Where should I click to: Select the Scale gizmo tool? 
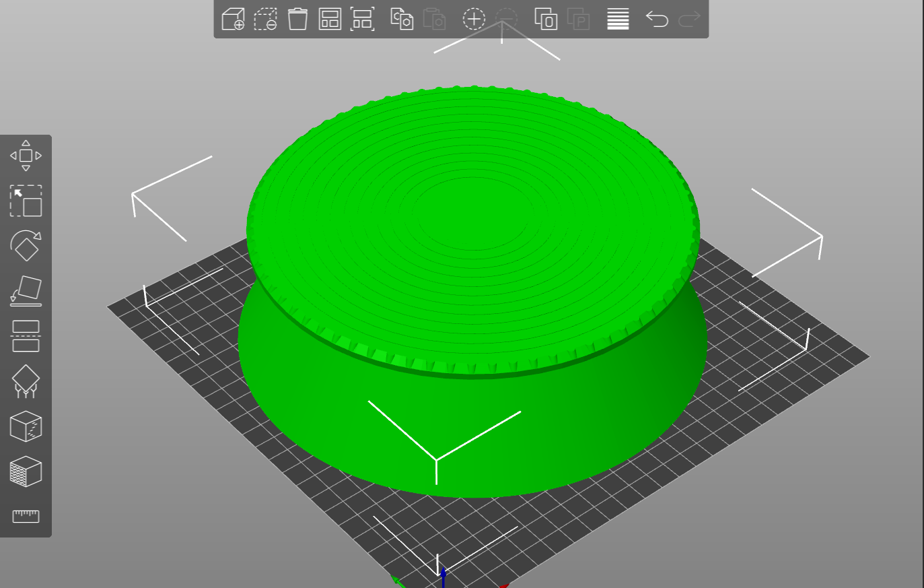26,201
